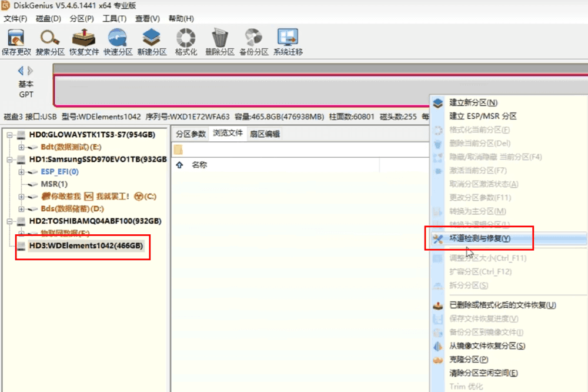Click the 保存更改 save changes toolbar icon
Screen dimensions: 588x392
pyautogui.click(x=16, y=41)
